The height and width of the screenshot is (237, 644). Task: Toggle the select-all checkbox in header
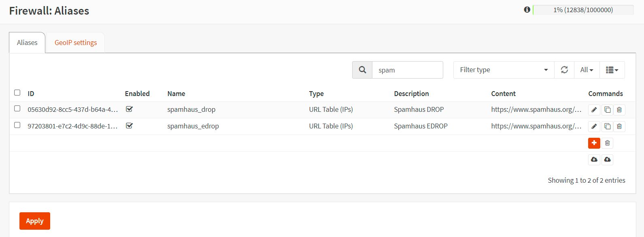[x=17, y=93]
